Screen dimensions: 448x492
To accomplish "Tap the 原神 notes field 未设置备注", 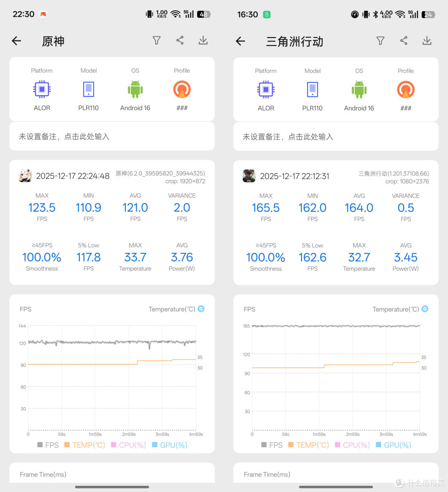I will point(112,136).
